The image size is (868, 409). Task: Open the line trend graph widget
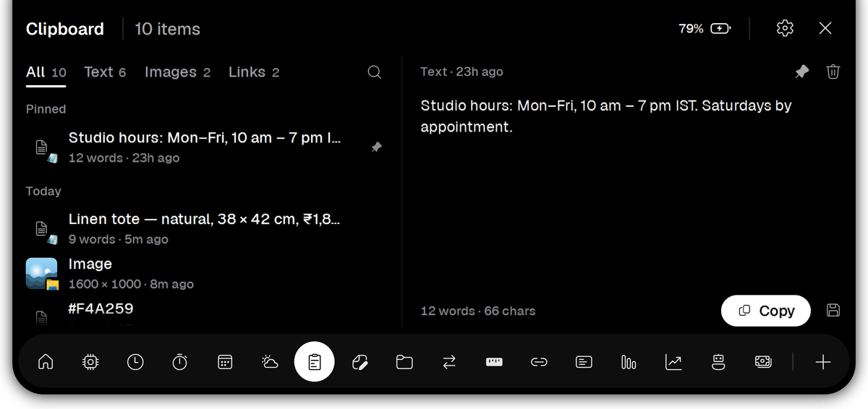(x=673, y=362)
